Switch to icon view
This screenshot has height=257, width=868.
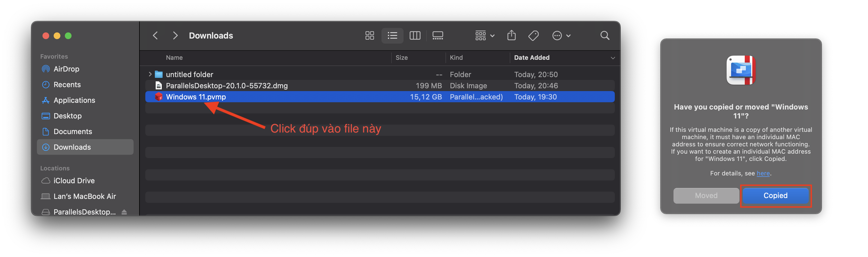[369, 35]
